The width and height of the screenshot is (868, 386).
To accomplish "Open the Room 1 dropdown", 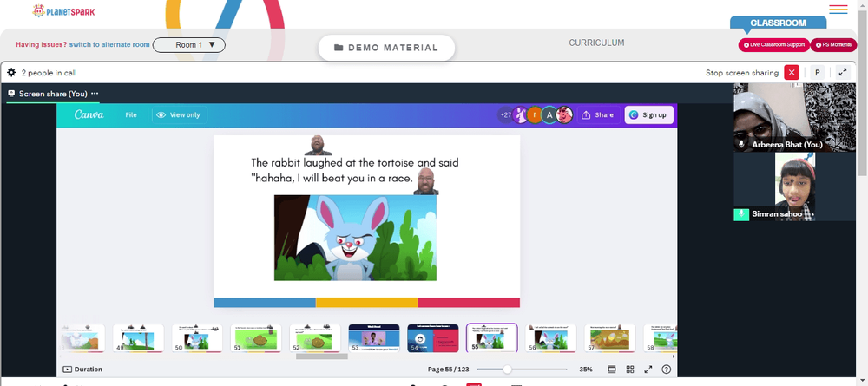I will click(x=188, y=45).
